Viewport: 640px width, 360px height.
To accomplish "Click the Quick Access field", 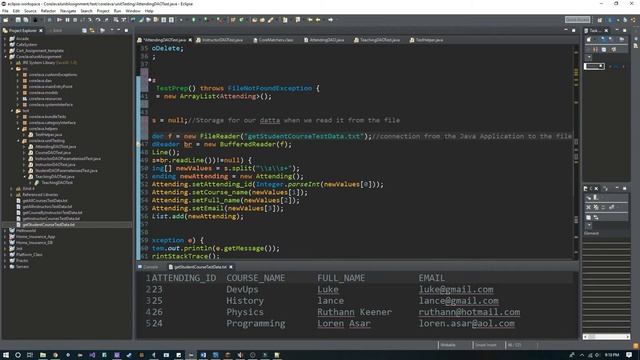I will pyautogui.click(x=577, y=20).
